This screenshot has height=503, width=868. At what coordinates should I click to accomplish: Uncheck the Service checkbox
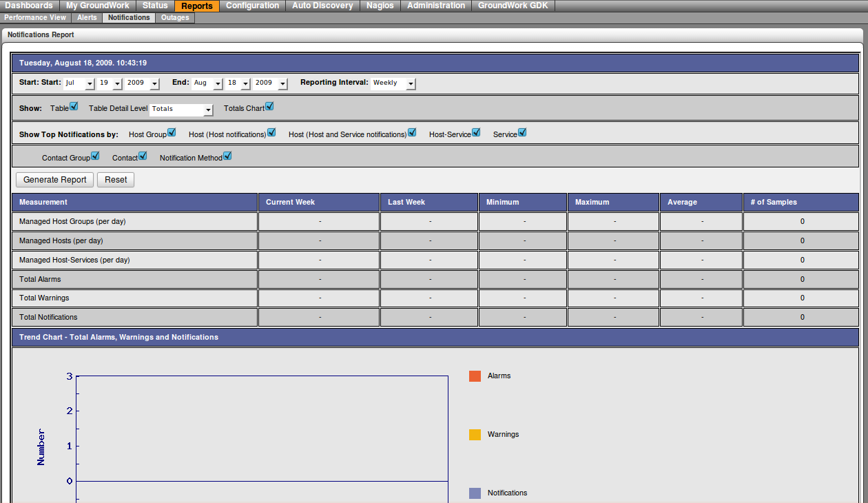pyautogui.click(x=522, y=133)
